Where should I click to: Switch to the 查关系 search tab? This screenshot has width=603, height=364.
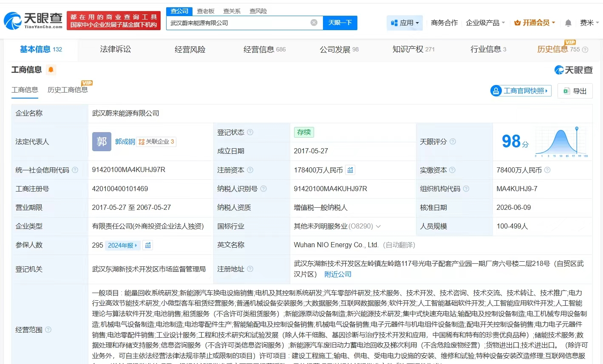[232, 11]
